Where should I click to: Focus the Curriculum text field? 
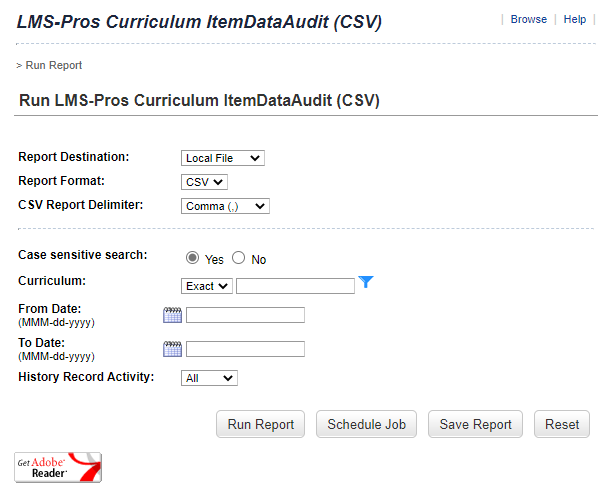pos(295,286)
